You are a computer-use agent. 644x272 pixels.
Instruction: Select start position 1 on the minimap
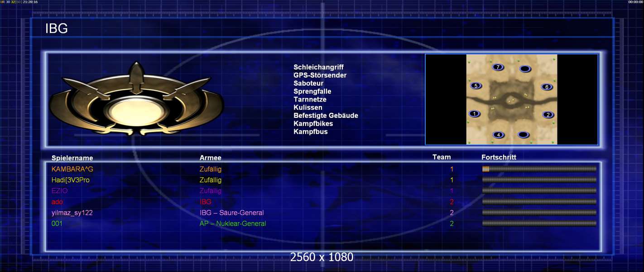[x=474, y=114]
